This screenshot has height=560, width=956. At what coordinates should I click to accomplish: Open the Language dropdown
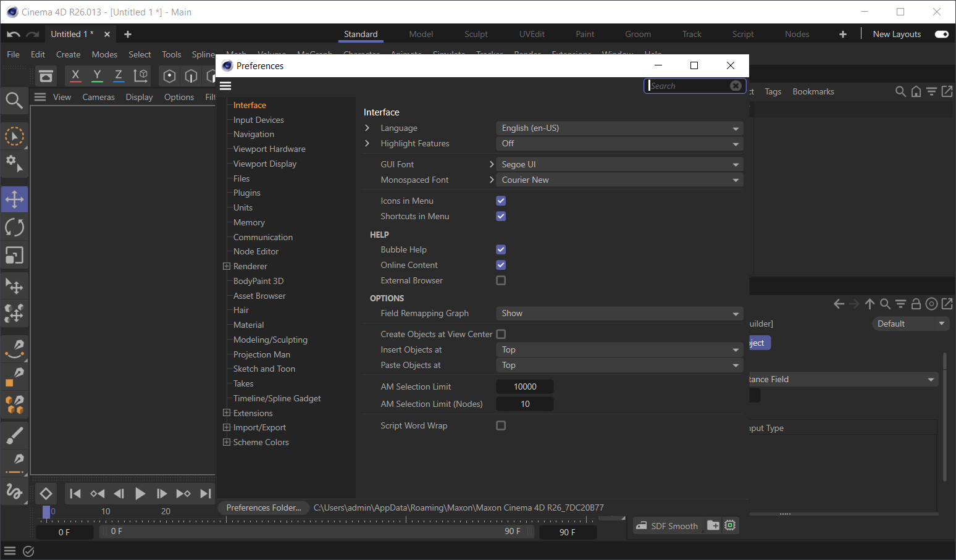point(619,128)
